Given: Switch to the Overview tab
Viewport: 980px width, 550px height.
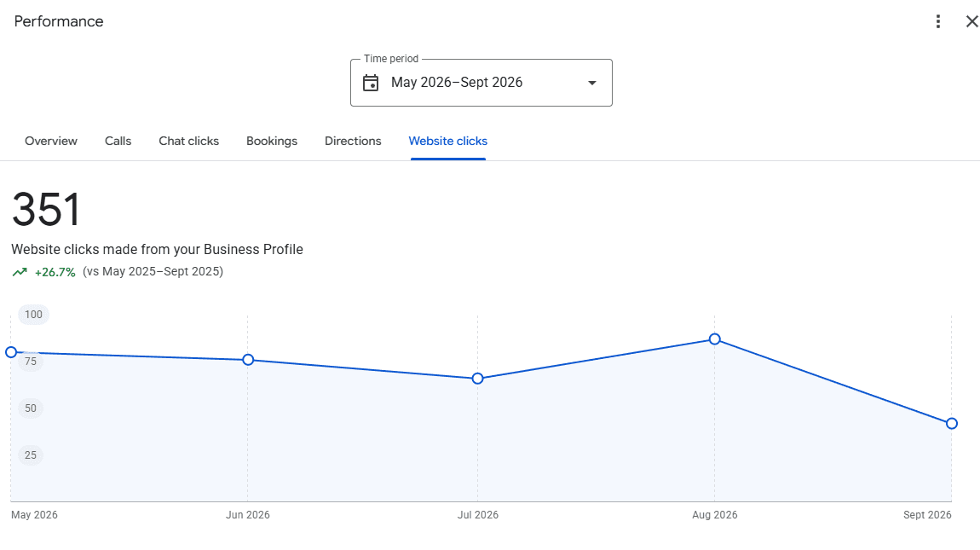Looking at the screenshot, I should point(51,141).
